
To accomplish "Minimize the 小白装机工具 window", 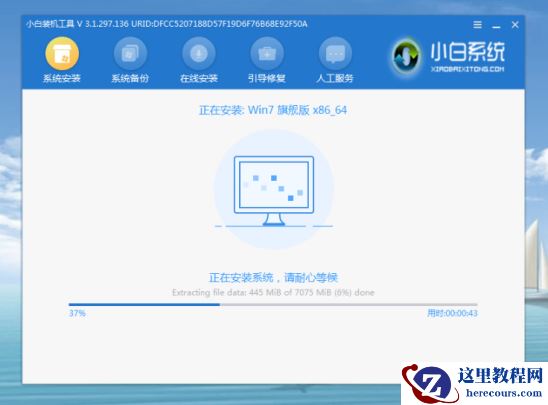I will coord(496,26).
